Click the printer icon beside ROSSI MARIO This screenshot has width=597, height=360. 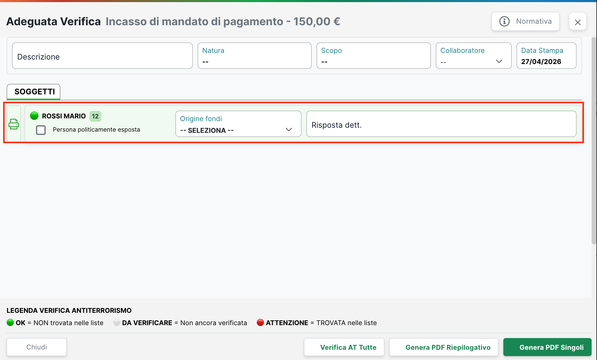point(14,124)
